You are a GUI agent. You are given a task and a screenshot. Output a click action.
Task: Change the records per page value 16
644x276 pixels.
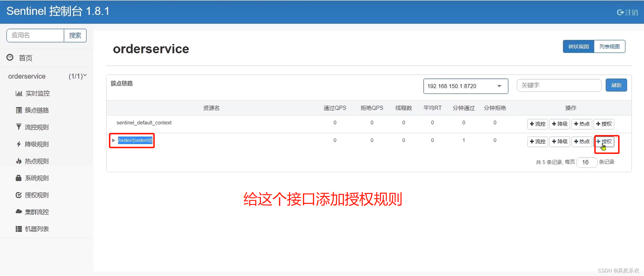[587, 162]
